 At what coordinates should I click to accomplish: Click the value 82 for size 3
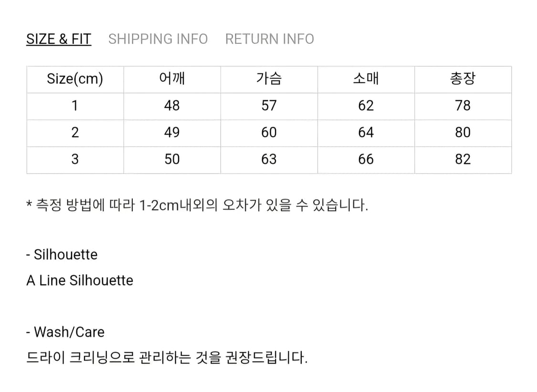[462, 159]
